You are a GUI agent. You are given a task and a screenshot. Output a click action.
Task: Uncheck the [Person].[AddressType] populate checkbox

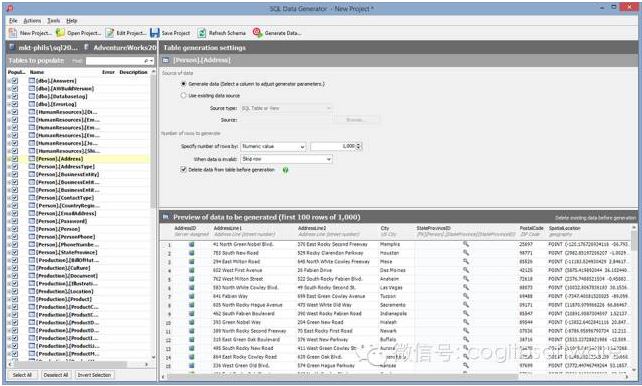pyautogui.click(x=15, y=166)
